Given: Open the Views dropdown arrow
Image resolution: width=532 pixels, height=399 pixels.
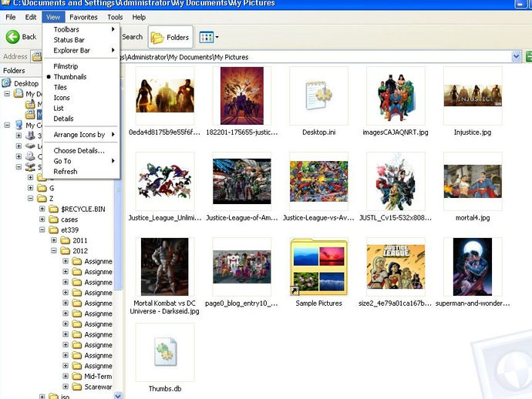Looking at the screenshot, I should [x=217, y=37].
